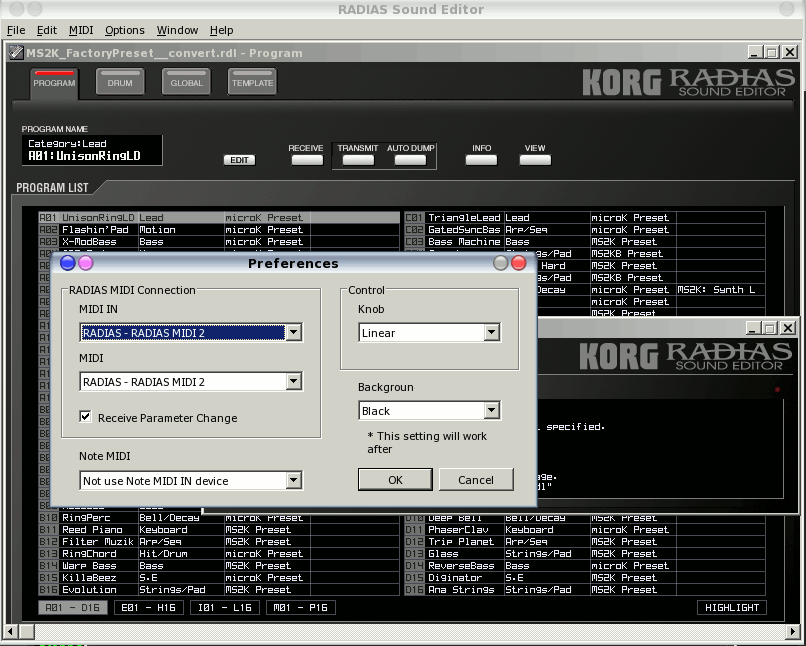Screen dimensions: 806x646
Task: Open the MIDI menu in the menu bar
Action: (81, 30)
